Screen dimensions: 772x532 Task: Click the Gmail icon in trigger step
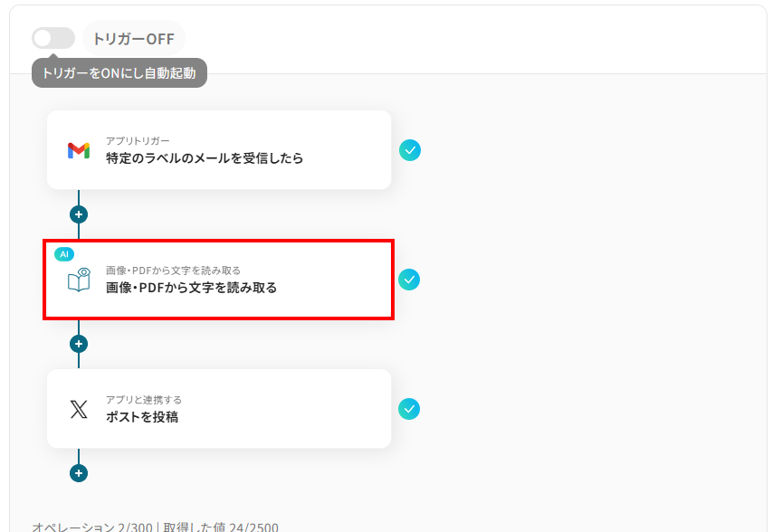click(79, 150)
